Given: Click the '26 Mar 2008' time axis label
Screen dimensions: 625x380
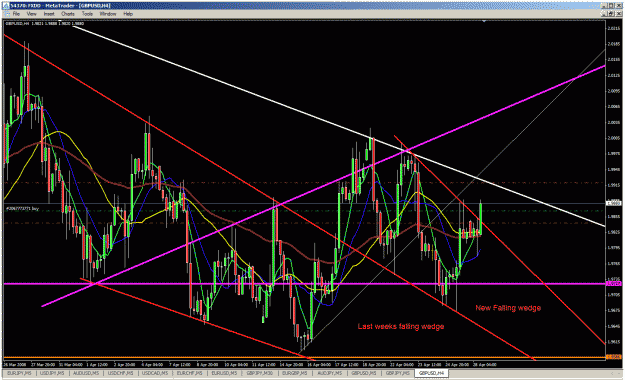Looking at the screenshot, I should [15, 364].
